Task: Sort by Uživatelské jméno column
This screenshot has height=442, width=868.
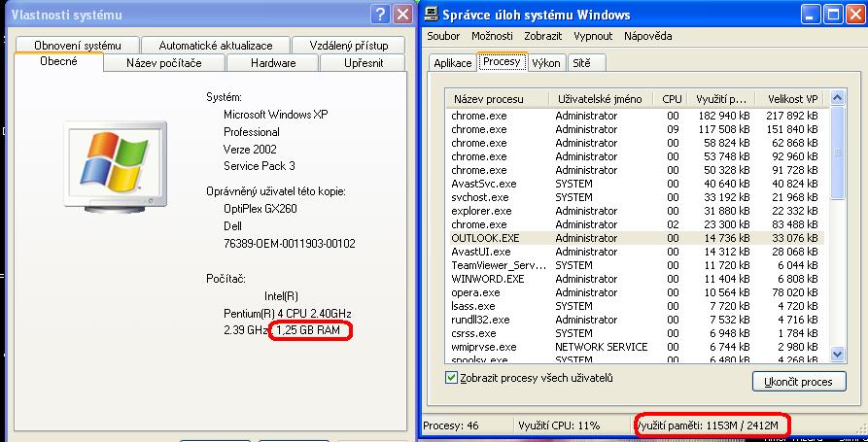Action: click(600, 99)
